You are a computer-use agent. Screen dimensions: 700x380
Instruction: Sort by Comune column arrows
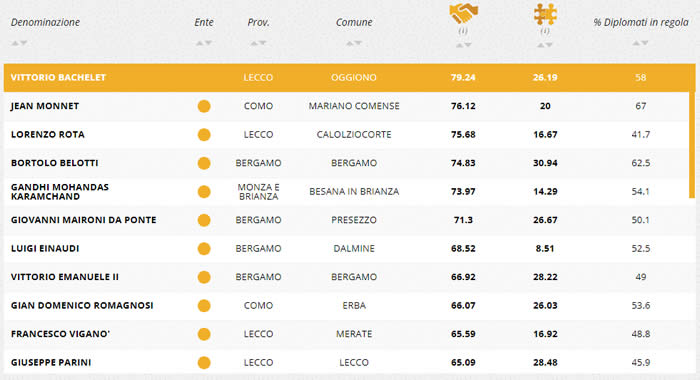click(354, 43)
